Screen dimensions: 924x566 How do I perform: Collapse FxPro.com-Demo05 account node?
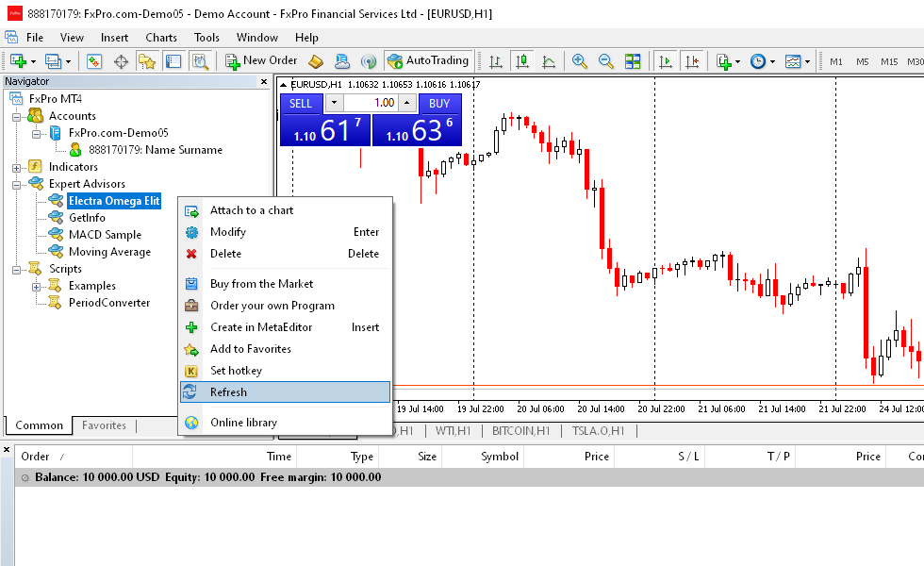37,134
